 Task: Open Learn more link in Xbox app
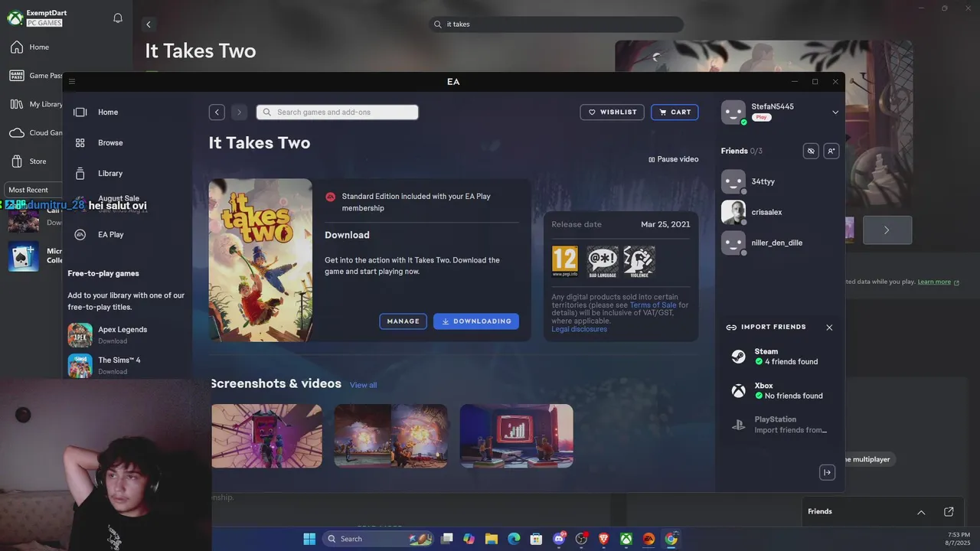934,282
